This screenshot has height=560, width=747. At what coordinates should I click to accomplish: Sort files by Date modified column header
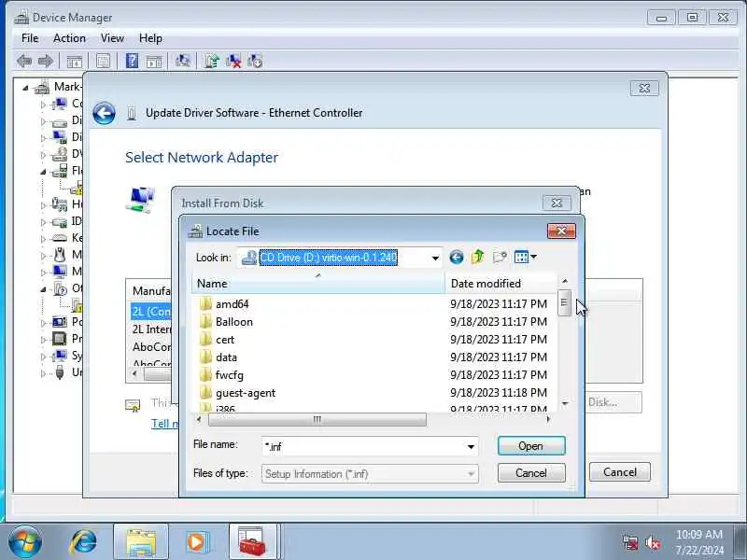pyautogui.click(x=500, y=284)
